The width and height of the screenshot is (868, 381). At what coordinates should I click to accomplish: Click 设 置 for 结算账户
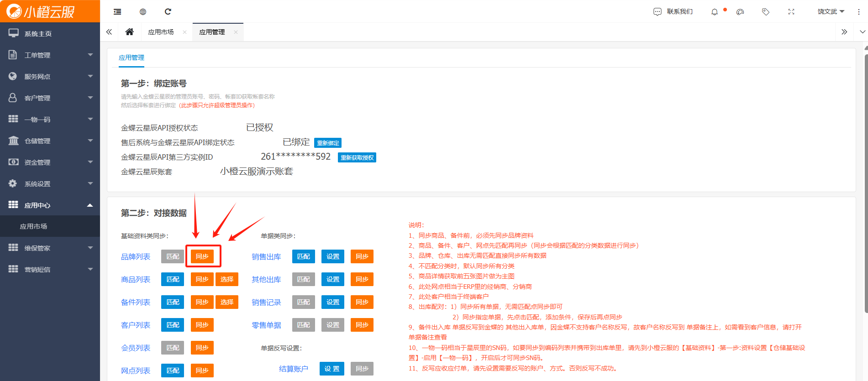332,369
